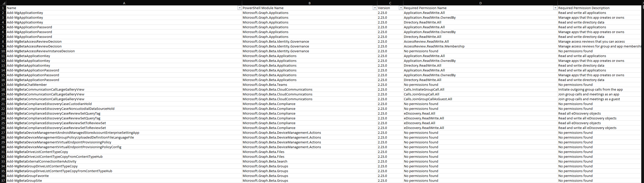Select 'Directory.ReadWrite.All' in row 4

[480, 22]
